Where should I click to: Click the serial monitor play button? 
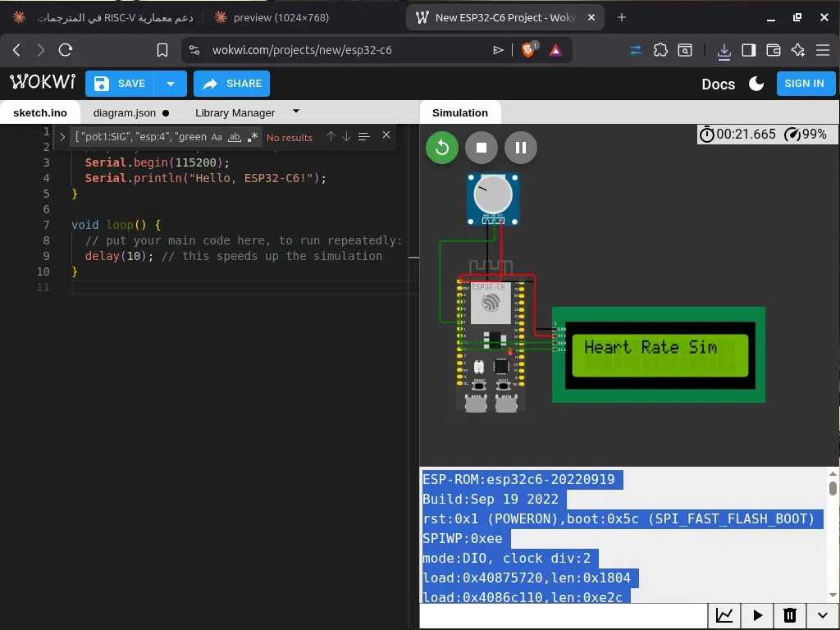pos(757,615)
